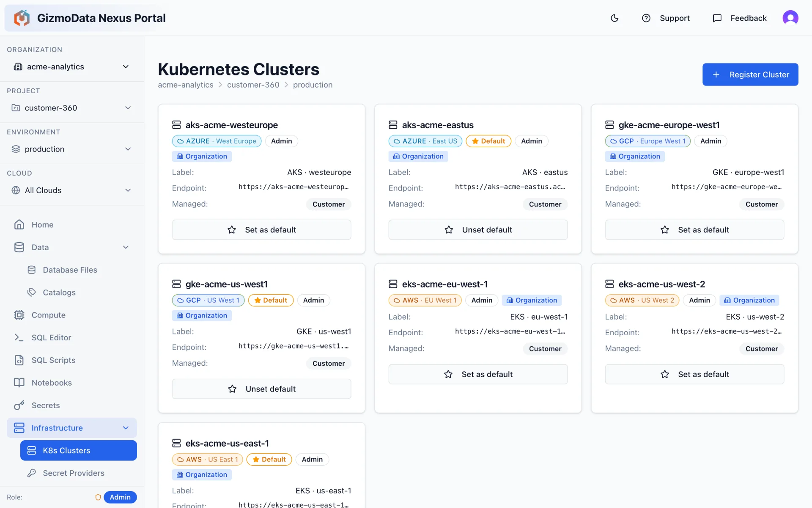812x508 pixels.
Task: Click the Support help circle icon
Action: (x=646, y=18)
